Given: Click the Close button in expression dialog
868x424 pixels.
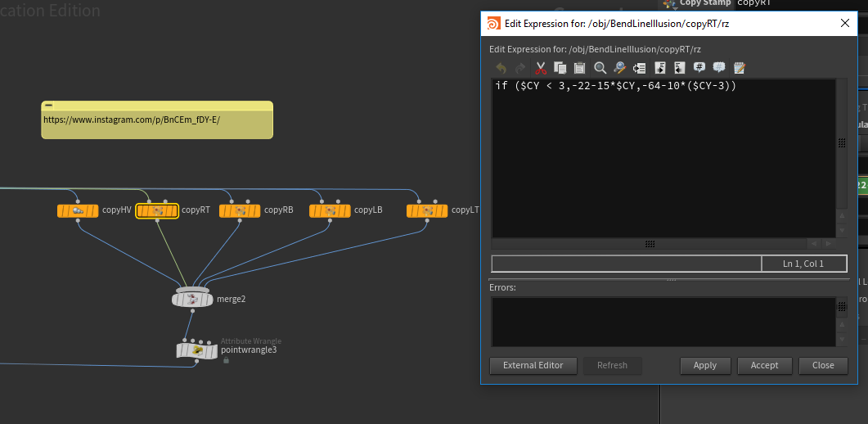Looking at the screenshot, I should pos(823,365).
